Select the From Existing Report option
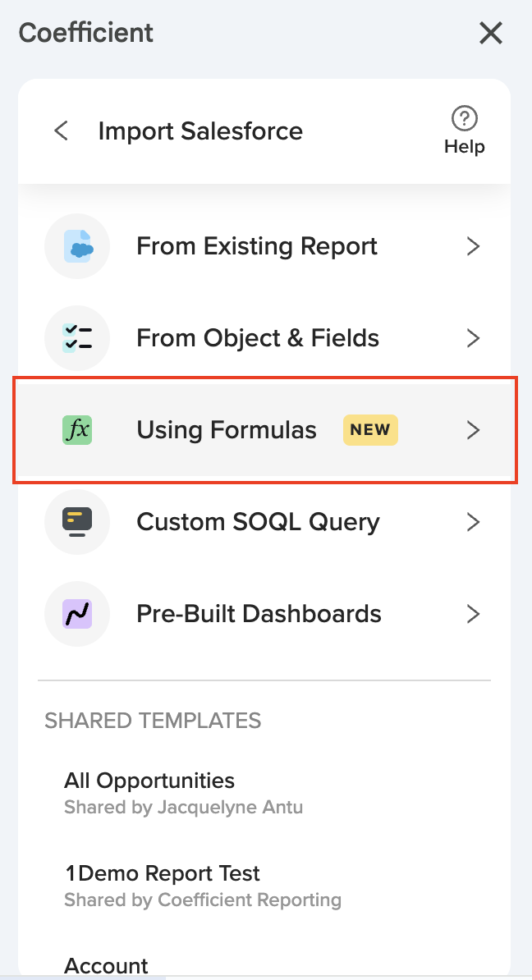 [x=257, y=246]
